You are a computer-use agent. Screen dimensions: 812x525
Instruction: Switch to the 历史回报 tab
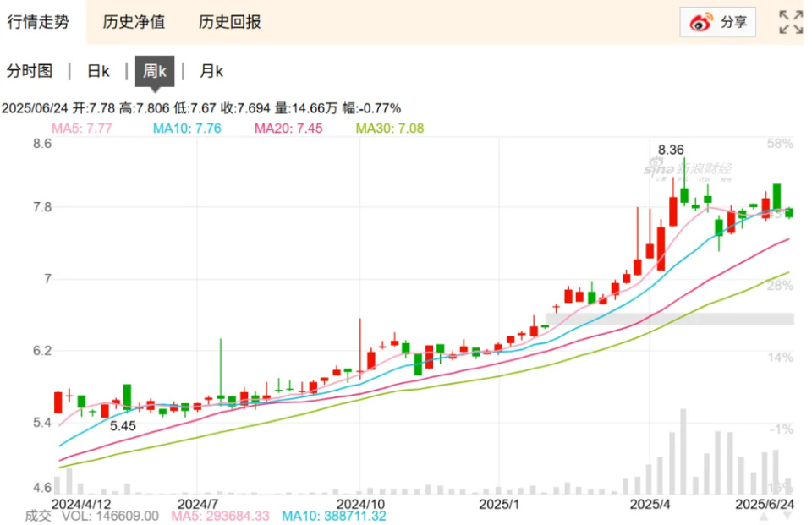[229, 22]
